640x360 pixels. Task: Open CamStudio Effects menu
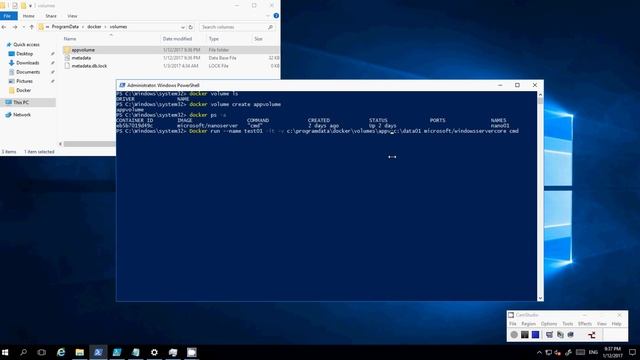585,324
